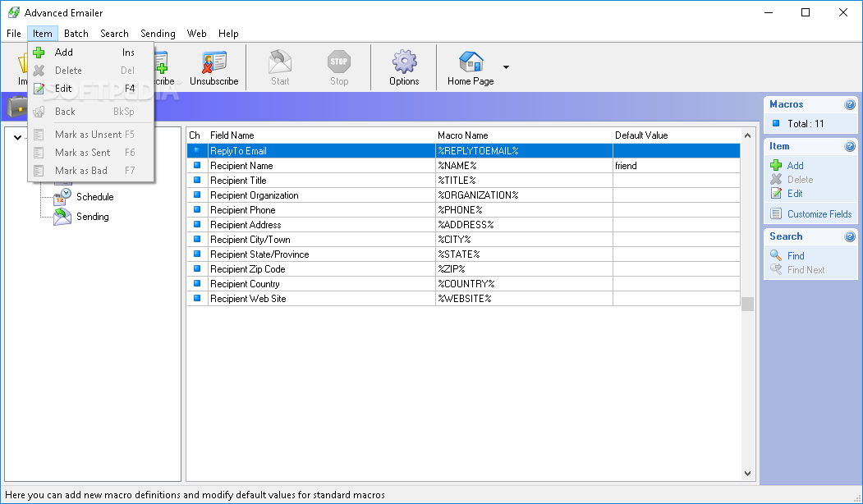Select Sending in the tree

93,217
